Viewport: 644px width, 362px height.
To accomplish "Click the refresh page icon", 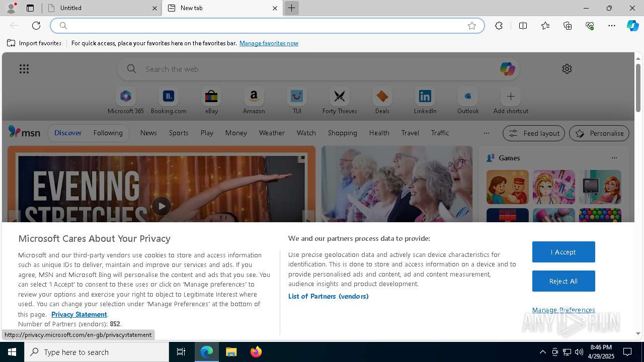I will tap(36, 26).
